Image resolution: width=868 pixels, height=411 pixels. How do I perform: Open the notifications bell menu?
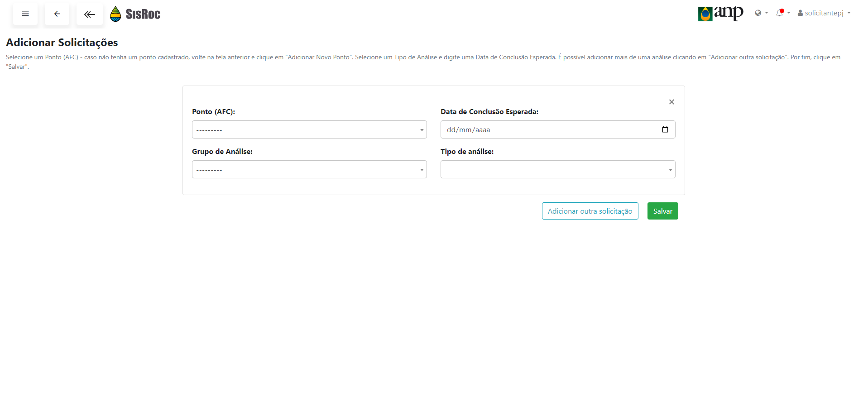point(783,13)
